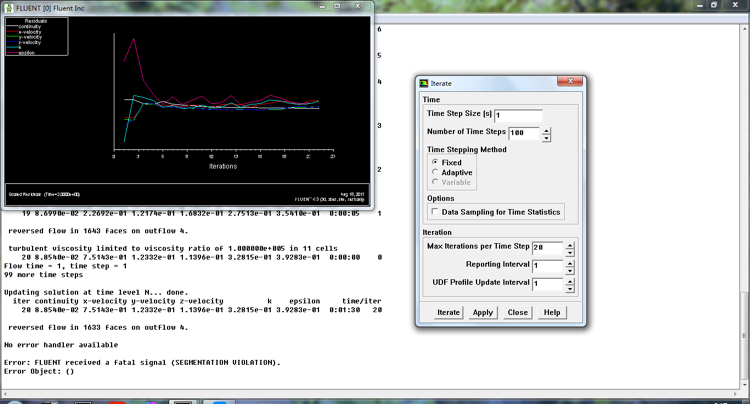
Task: Maximize the FLUENT residuals plot window
Action: tap(335, 6)
